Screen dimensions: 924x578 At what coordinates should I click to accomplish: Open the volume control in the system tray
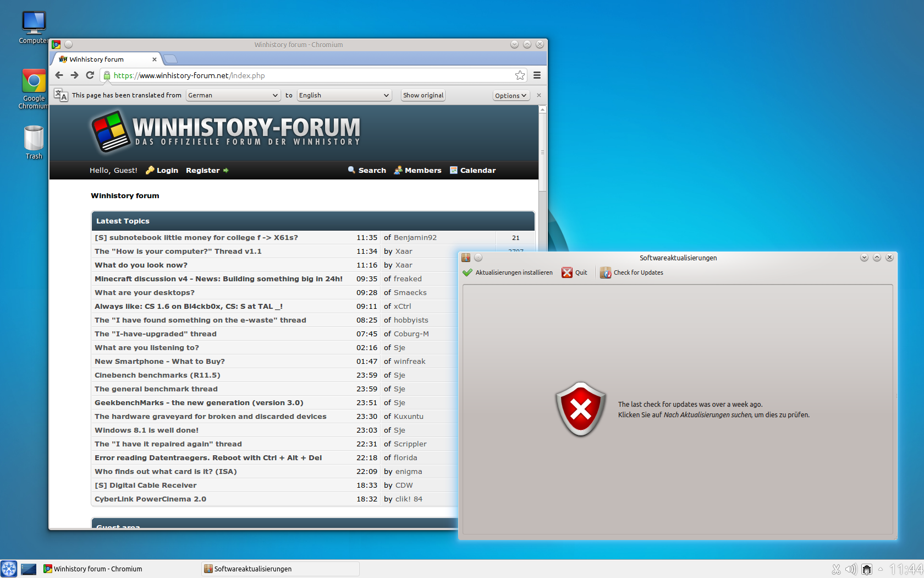pyautogui.click(x=851, y=569)
